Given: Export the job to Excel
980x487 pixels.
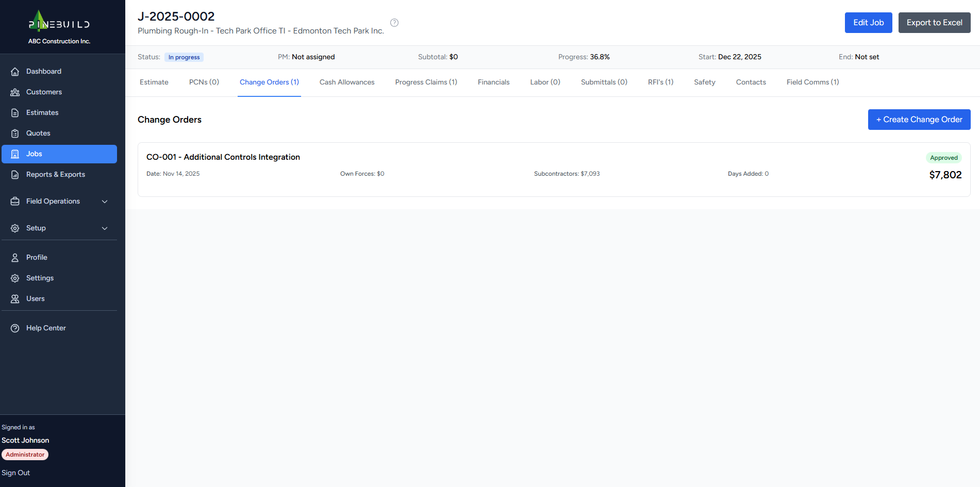Looking at the screenshot, I should coord(934,23).
